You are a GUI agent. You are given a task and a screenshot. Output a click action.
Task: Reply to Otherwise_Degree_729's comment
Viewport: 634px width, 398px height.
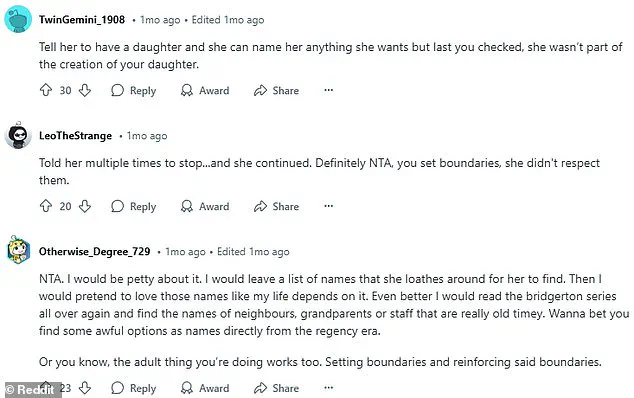tap(133, 388)
